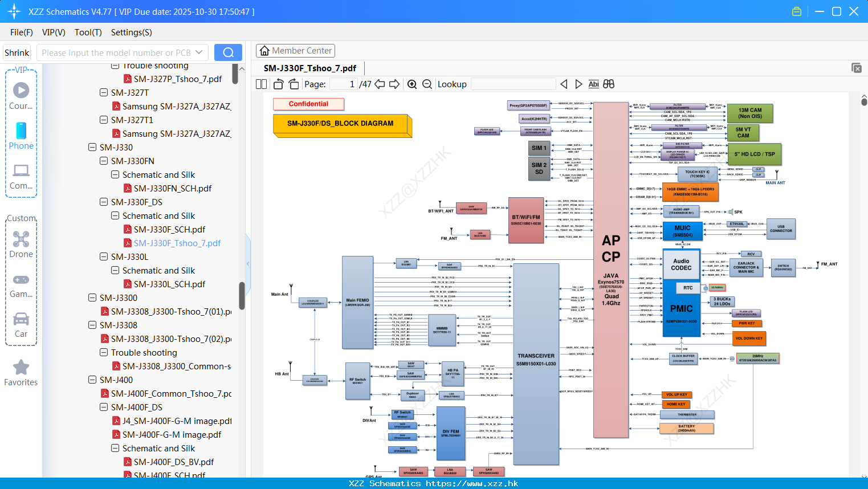Collapse the SM-J3300 node
This screenshot has height=489, width=868.
(92, 298)
